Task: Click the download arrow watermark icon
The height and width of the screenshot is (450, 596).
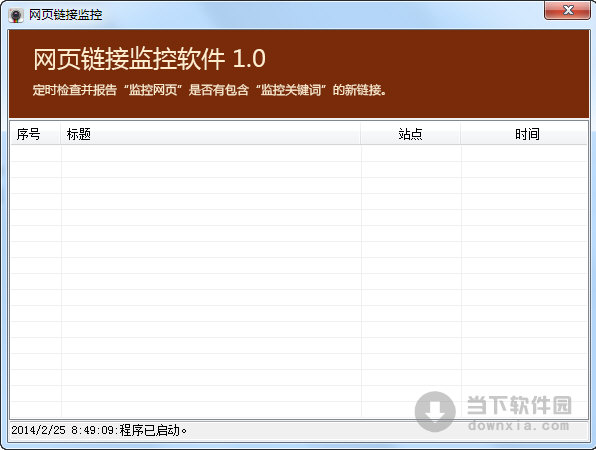Action: 435,412
